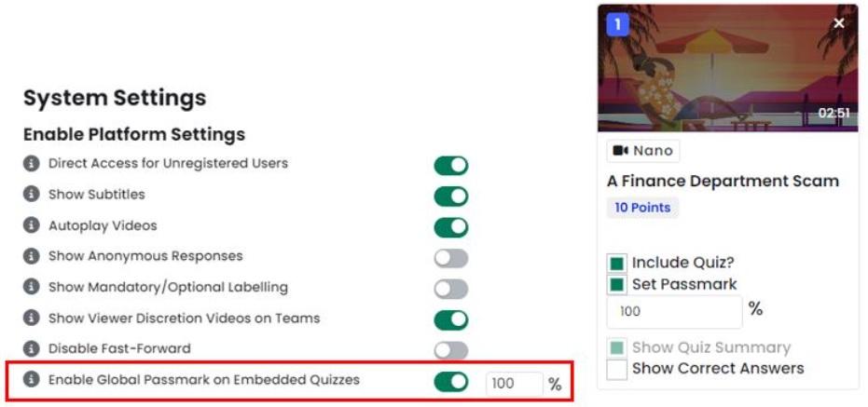
Task: Remove video card with X button
Action: (839, 23)
